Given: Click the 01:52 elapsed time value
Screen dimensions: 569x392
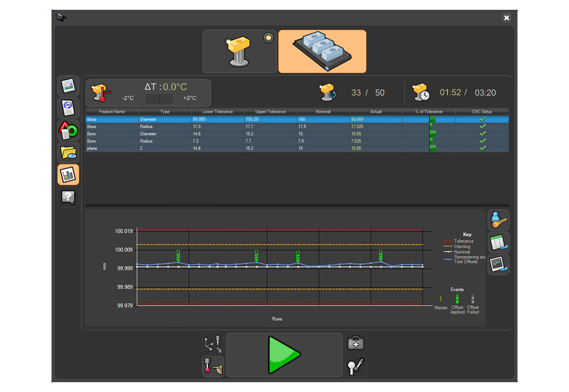Looking at the screenshot, I should 450,92.
